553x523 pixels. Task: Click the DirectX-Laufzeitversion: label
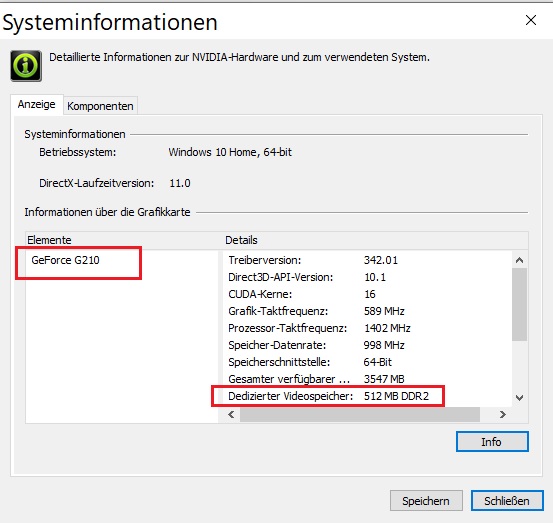pos(97,183)
